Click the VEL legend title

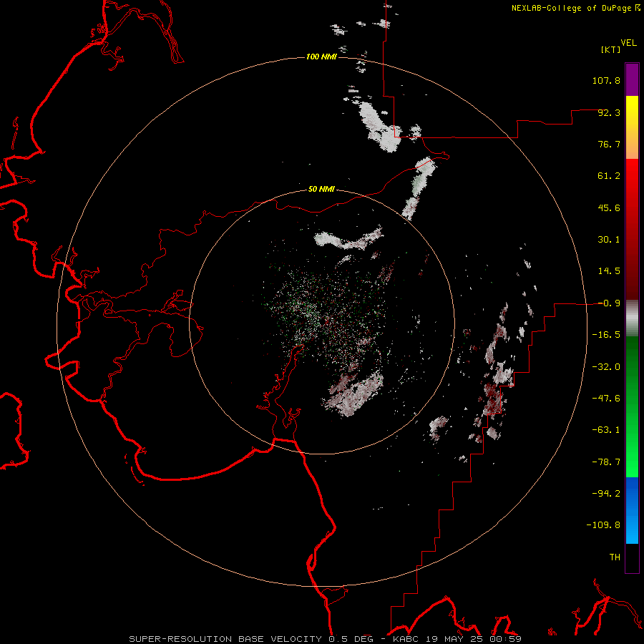628,42
